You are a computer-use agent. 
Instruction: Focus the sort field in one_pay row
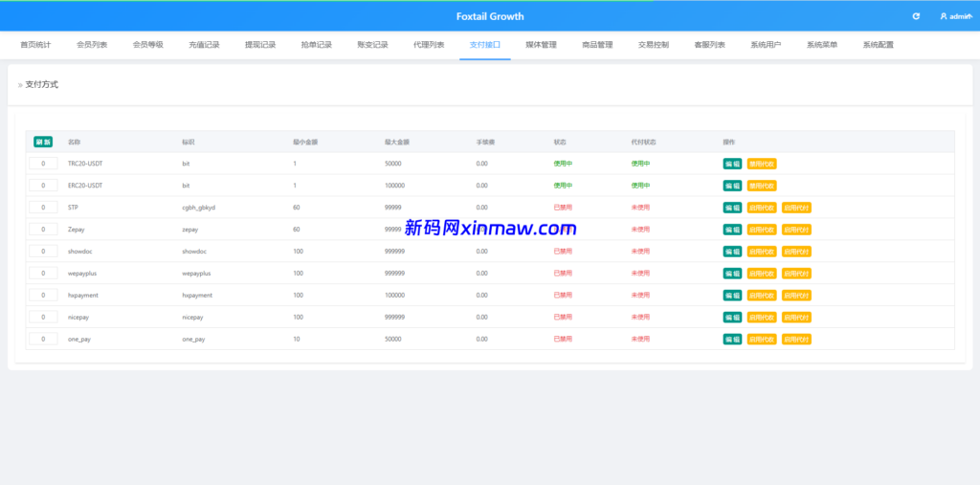pyautogui.click(x=43, y=339)
